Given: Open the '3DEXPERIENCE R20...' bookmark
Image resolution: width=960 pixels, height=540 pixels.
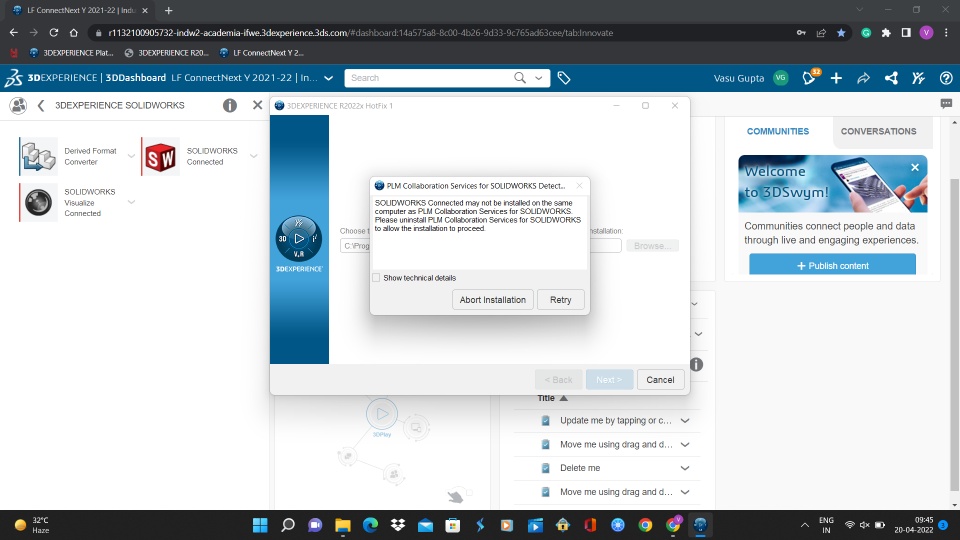Looking at the screenshot, I should tap(167, 53).
